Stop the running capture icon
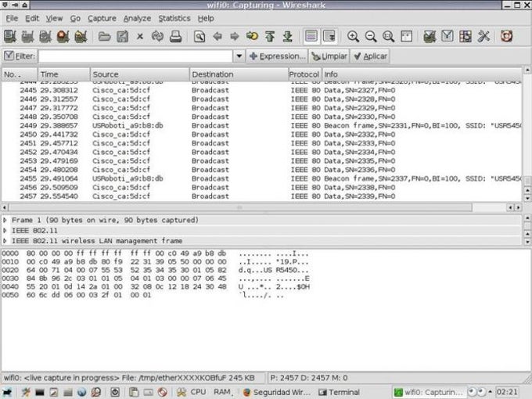The height and width of the screenshot is (399, 532). coord(63,36)
